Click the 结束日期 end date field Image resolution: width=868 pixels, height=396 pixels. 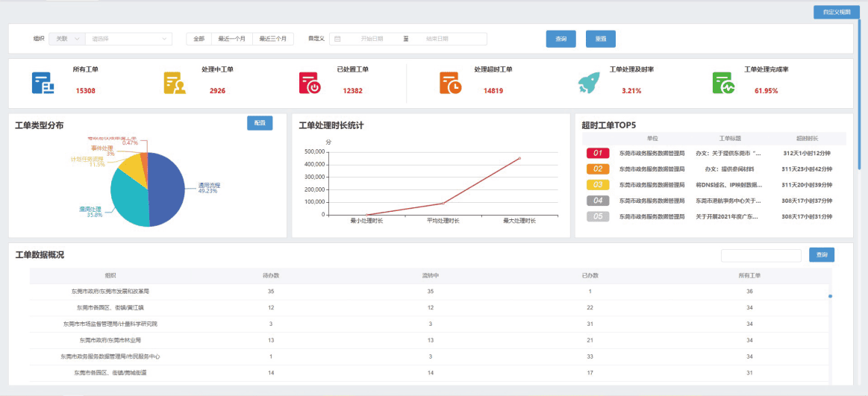(x=437, y=39)
